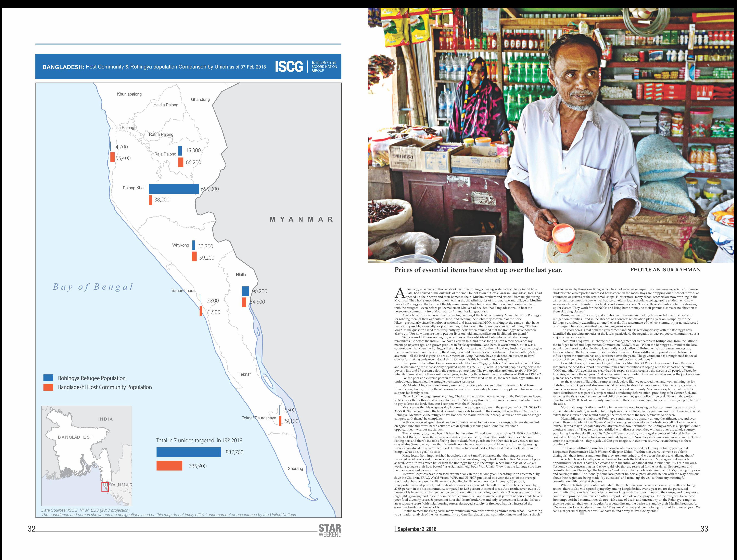Viewport: 737px width, 560px height.
Task: Click the Whykong orange 59,200 bar
Action: click(194, 257)
